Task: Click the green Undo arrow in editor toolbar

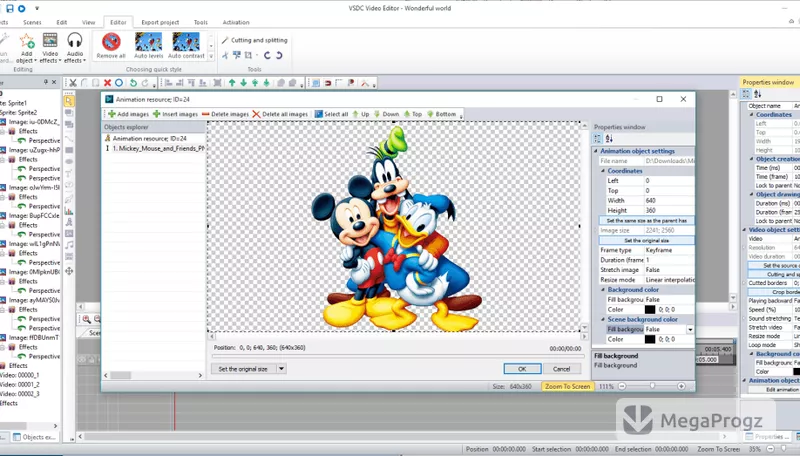Action: pos(133,83)
